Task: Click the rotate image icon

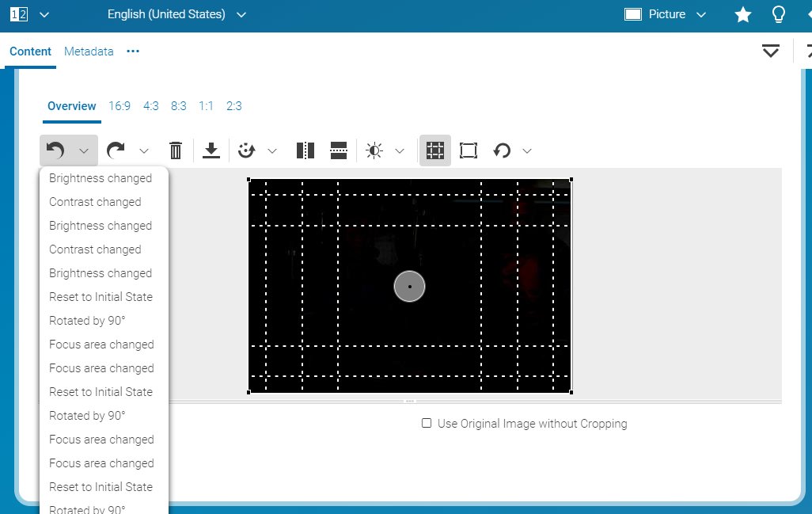Action: coord(503,150)
